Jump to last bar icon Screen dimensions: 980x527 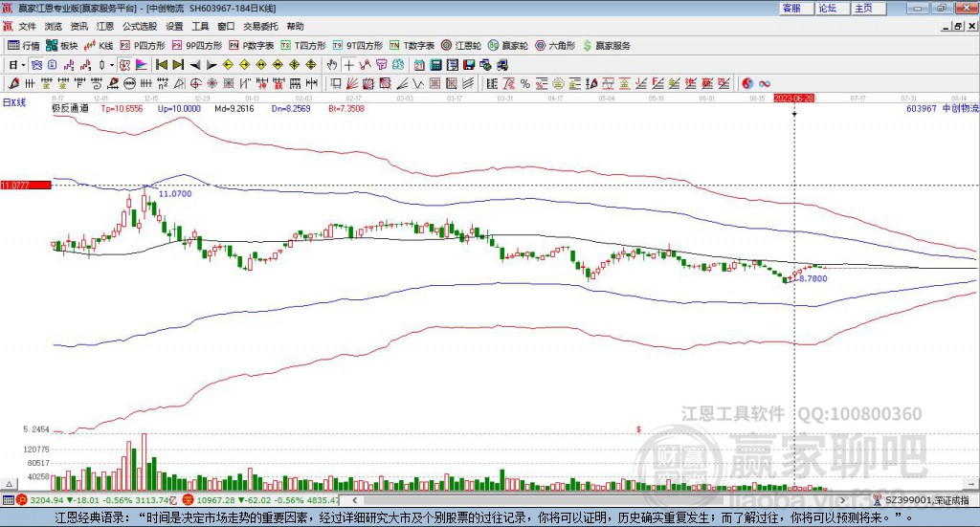178,65
